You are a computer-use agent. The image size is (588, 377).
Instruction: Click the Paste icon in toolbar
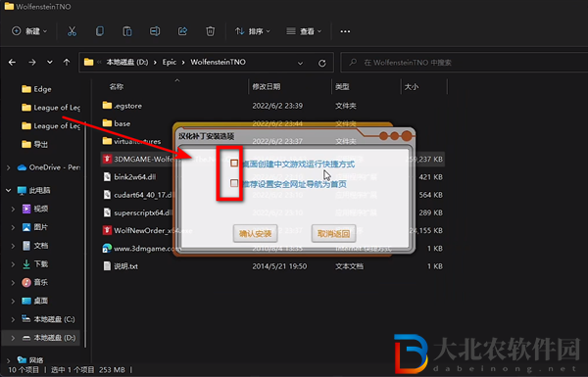(x=127, y=31)
